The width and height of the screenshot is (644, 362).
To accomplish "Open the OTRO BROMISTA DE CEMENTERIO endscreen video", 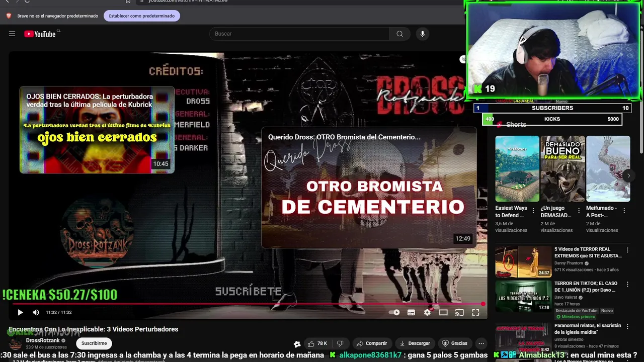I will point(369,188).
